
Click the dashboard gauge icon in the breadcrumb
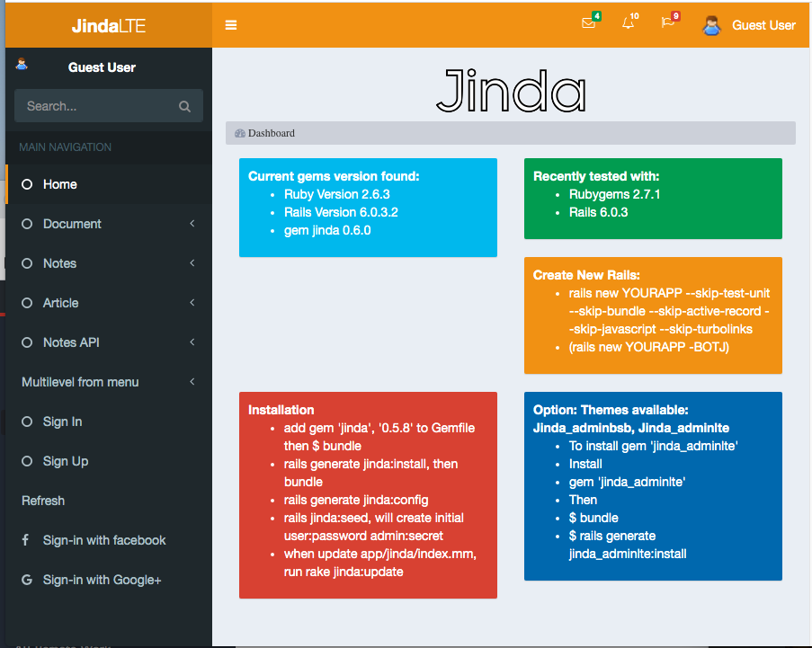pos(240,134)
